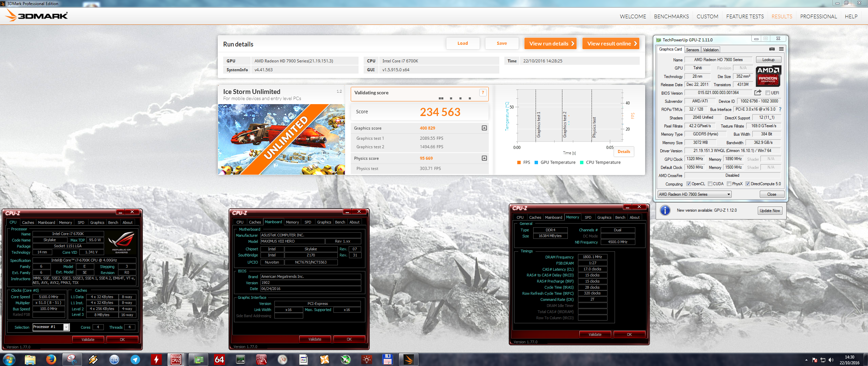Click the red tickets taskbar icon
Image resolution: width=868 pixels, height=366 pixels.
(262, 360)
